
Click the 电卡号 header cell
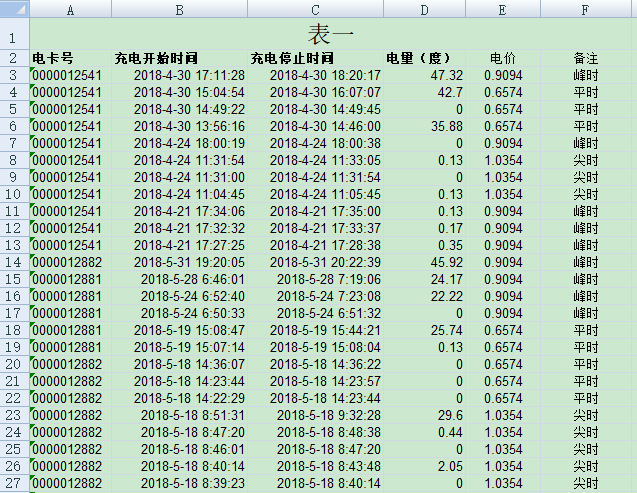(x=70, y=58)
